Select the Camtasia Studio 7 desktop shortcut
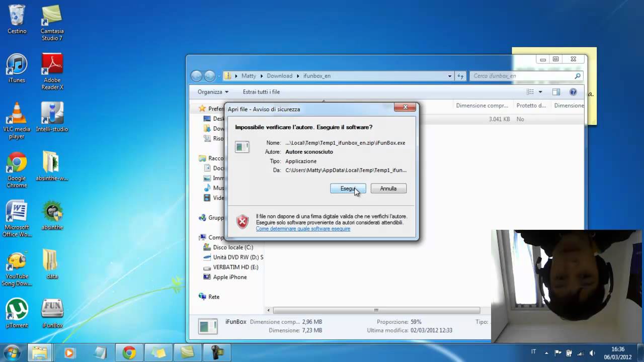The height and width of the screenshot is (362, 644). [x=52, y=23]
